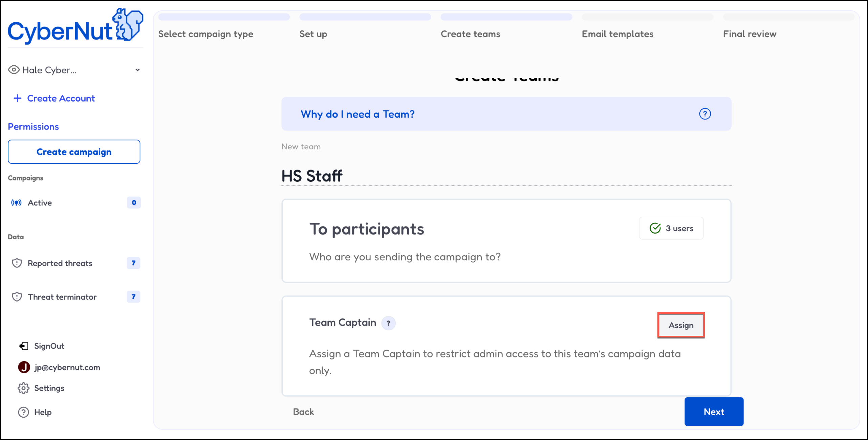Open Settings via the gear icon
Screen dimensions: 868x440
pyautogui.click(x=23, y=388)
